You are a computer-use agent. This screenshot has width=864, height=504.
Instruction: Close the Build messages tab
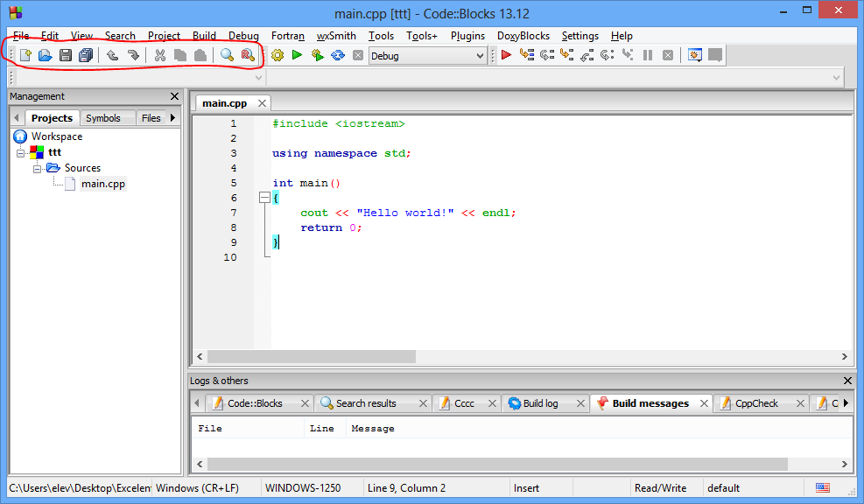coord(704,403)
